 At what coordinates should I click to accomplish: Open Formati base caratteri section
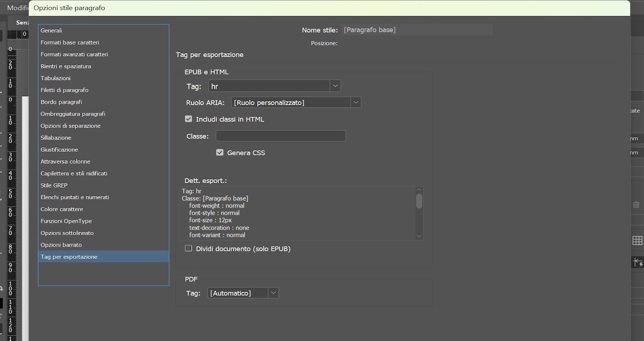[70, 42]
